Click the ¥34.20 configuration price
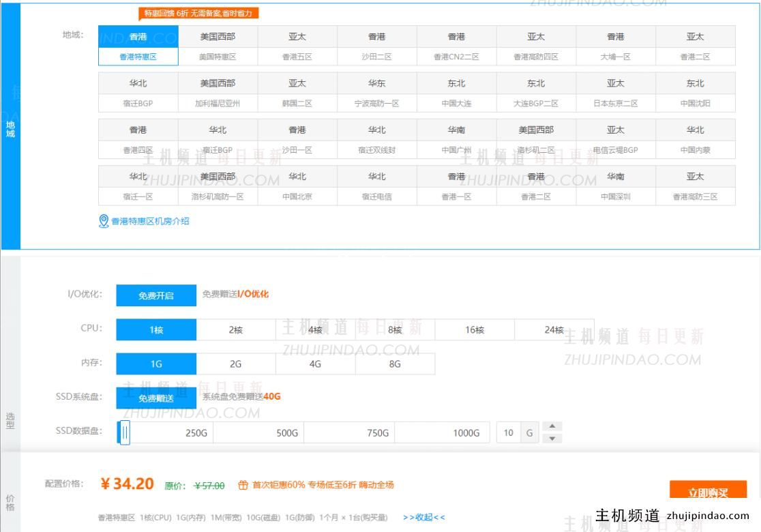 coord(127,484)
